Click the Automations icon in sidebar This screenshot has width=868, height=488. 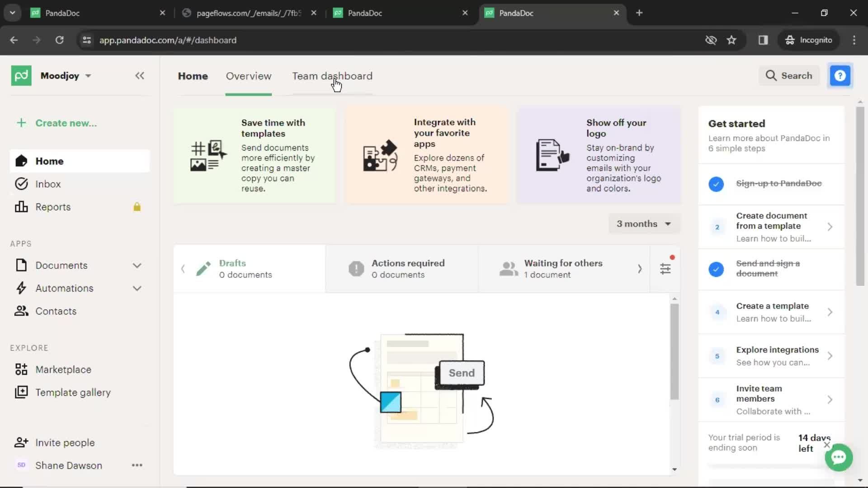click(21, 288)
